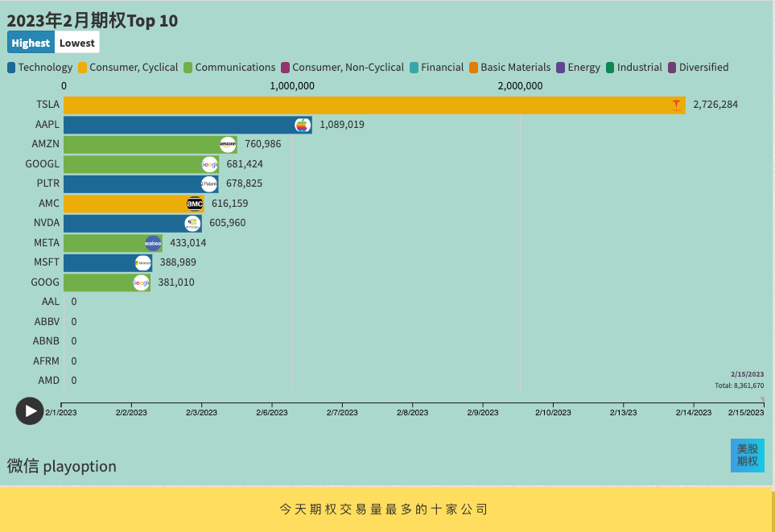Toggle the Technology legend filter
Viewport: 775px width, 532px height.
tap(40, 68)
